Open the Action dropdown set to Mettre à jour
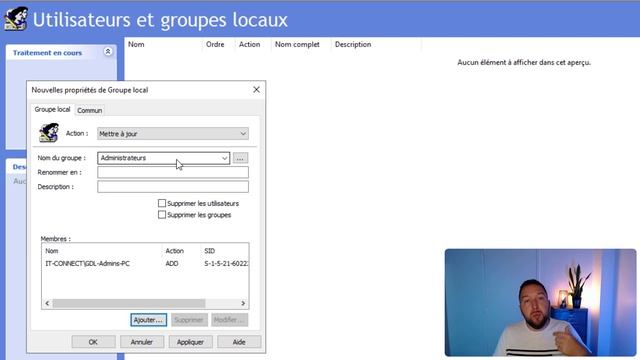 coord(173,133)
